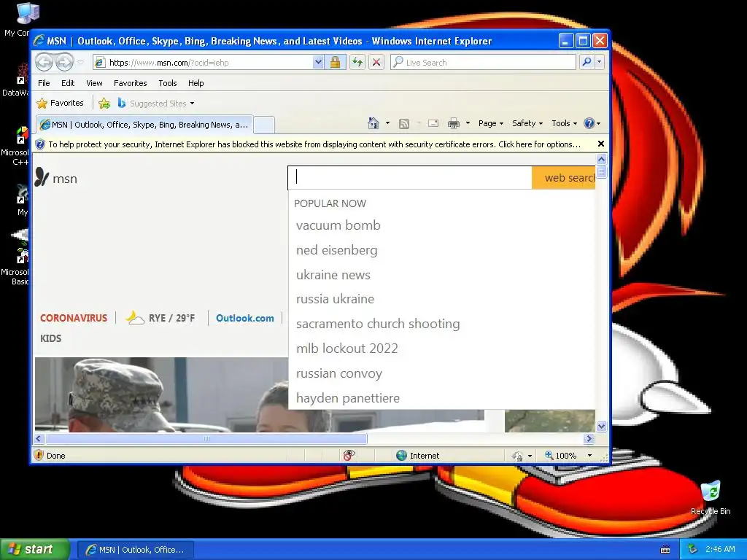This screenshot has height=560, width=747.
Task: Open the Favorites menu
Action: pyautogui.click(x=130, y=83)
